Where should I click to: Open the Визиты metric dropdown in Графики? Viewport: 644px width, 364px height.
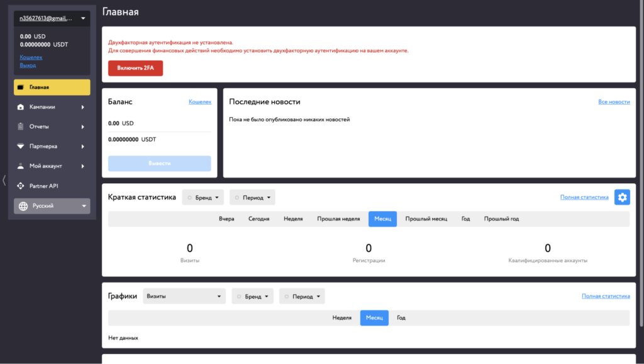pyautogui.click(x=184, y=296)
